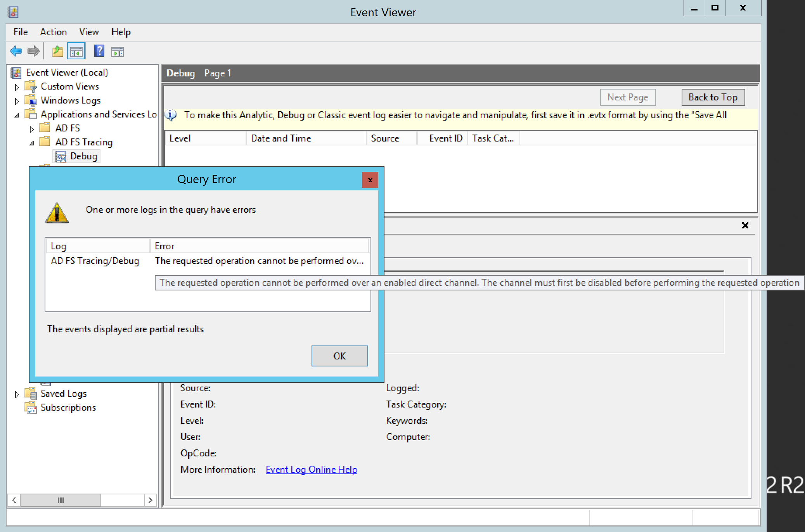This screenshot has height=532, width=805.
Task: Click the blue Help question mark icon
Action: (x=99, y=51)
